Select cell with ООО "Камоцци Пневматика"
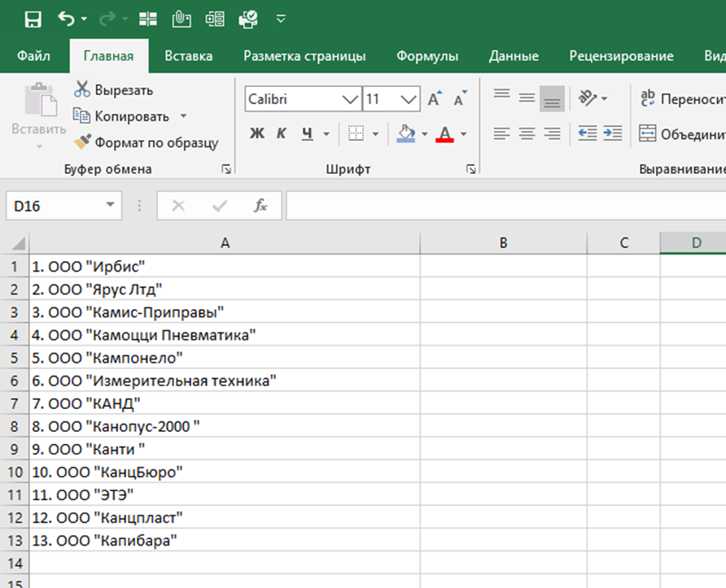 point(225,335)
